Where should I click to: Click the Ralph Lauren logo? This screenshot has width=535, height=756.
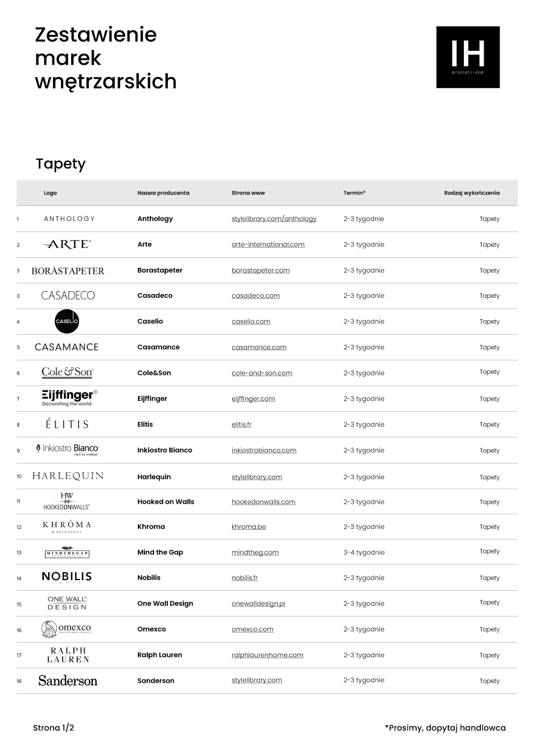coord(68,655)
